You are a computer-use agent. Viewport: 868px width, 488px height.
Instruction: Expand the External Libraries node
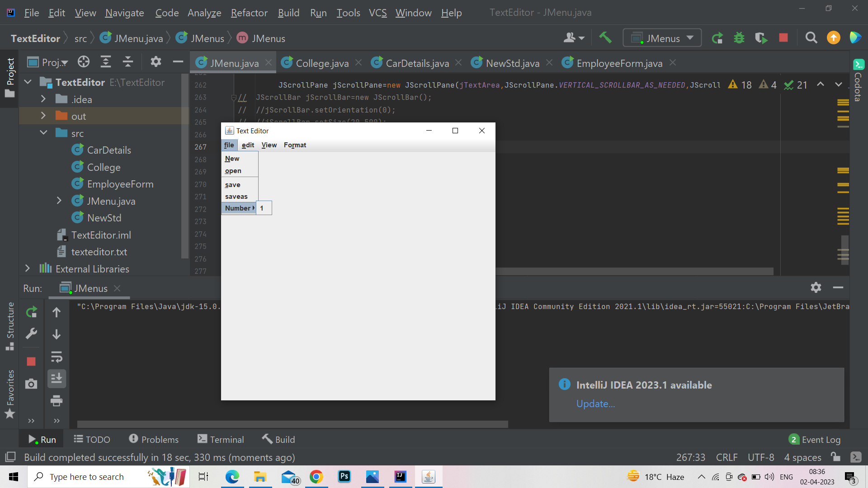(x=27, y=268)
